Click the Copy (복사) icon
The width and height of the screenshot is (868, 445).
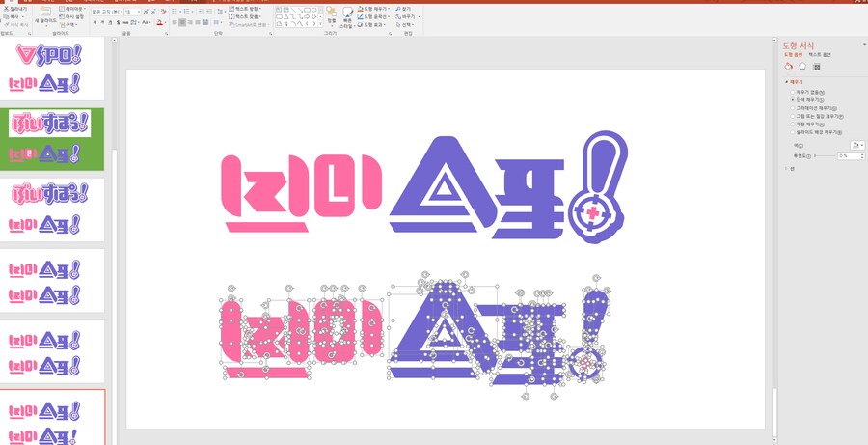click(x=6, y=16)
